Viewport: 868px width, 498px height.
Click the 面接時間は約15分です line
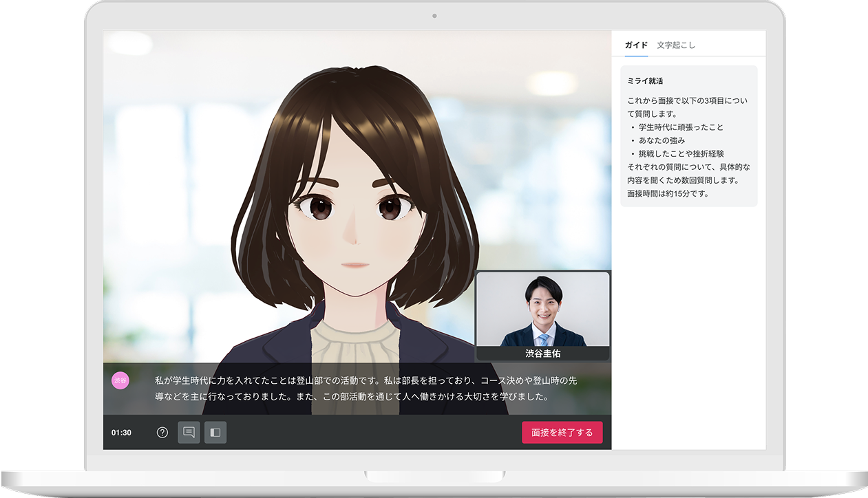click(x=668, y=193)
